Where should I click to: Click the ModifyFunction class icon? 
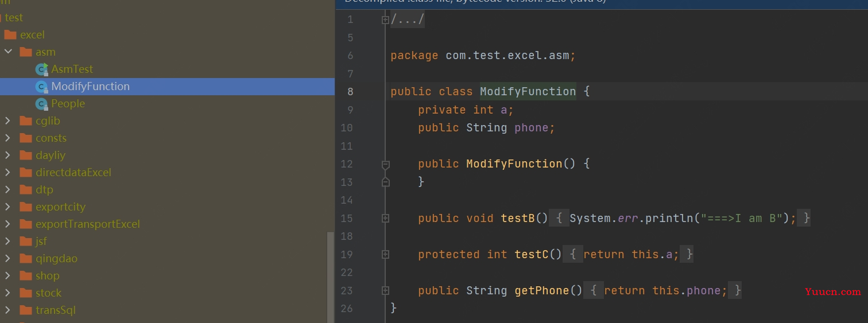pyautogui.click(x=41, y=87)
